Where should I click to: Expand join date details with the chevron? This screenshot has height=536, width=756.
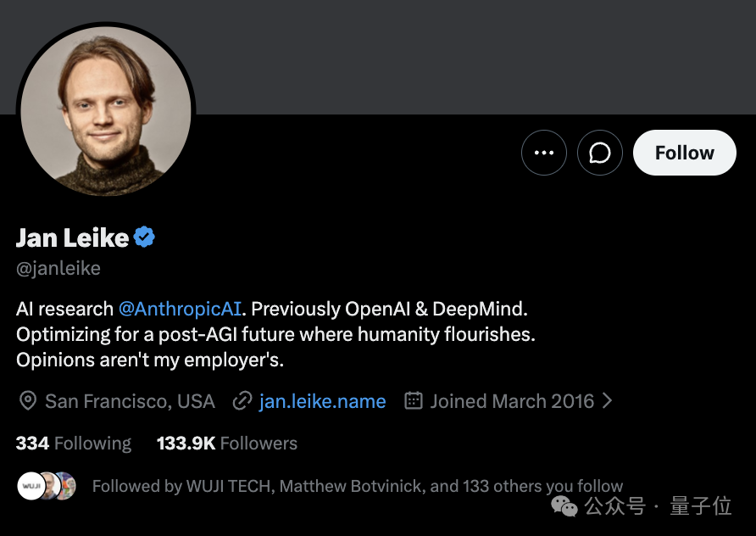(608, 401)
